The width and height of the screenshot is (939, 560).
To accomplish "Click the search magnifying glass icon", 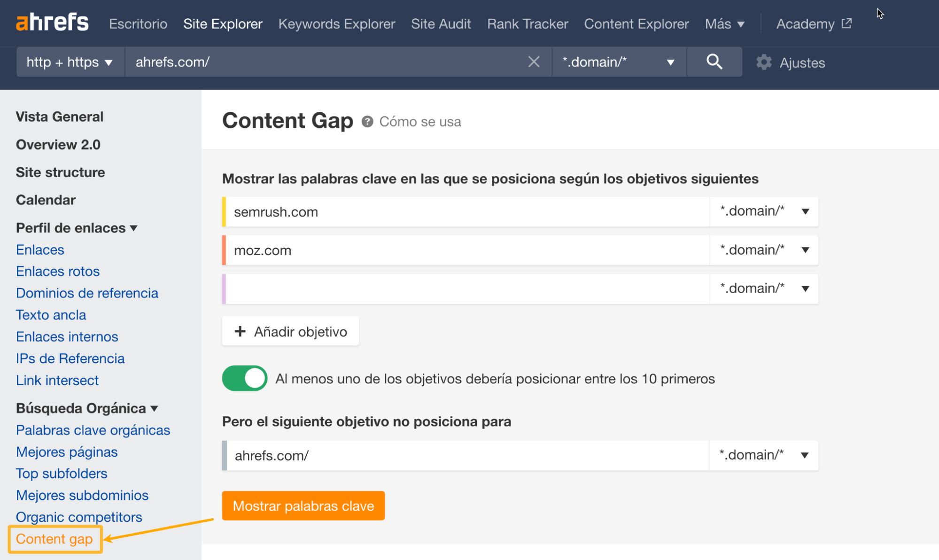I will pos(714,62).
